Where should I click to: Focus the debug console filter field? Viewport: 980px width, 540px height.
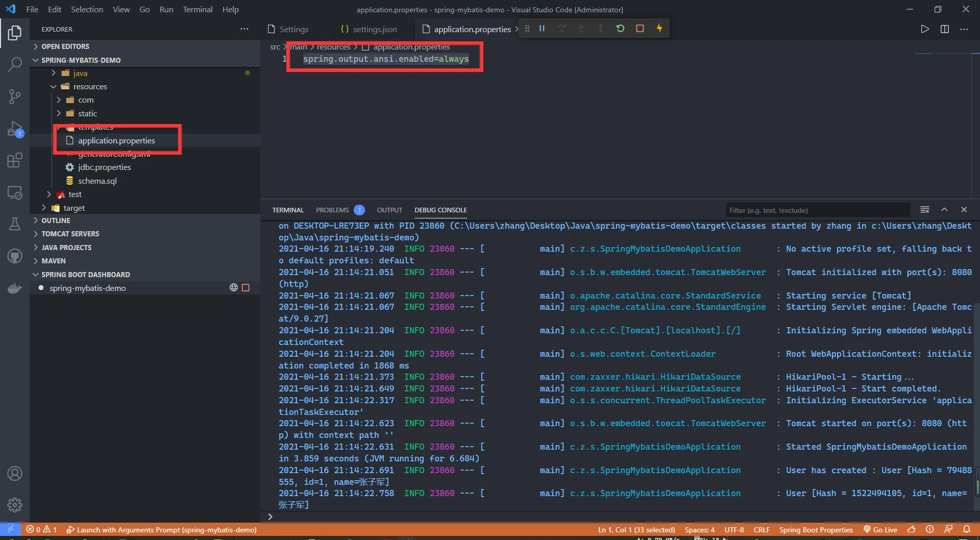817,210
